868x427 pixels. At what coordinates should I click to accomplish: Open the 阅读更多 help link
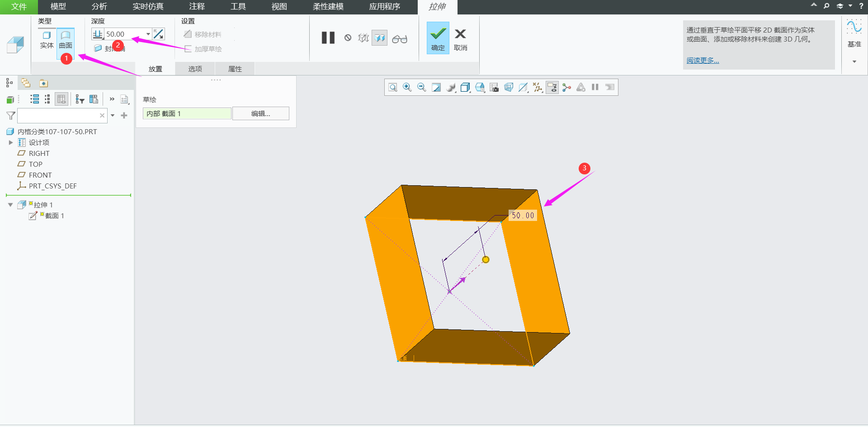pos(703,61)
